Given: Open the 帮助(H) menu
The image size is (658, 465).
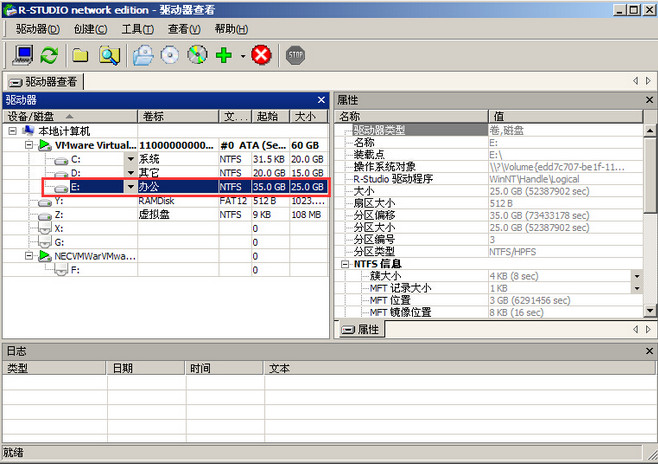Looking at the screenshot, I should (x=231, y=29).
